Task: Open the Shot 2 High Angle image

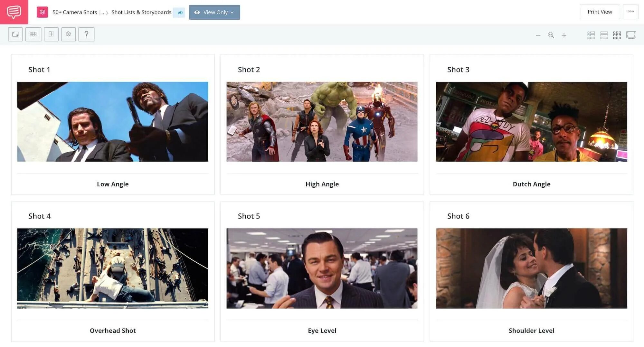Action: coord(322,122)
